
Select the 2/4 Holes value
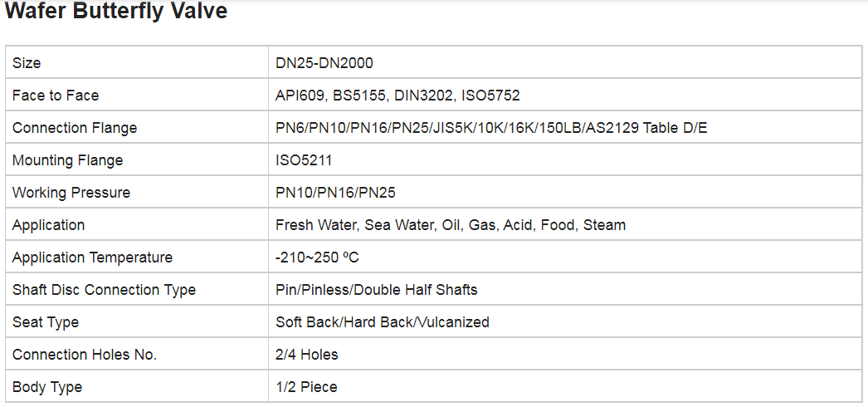tap(307, 355)
